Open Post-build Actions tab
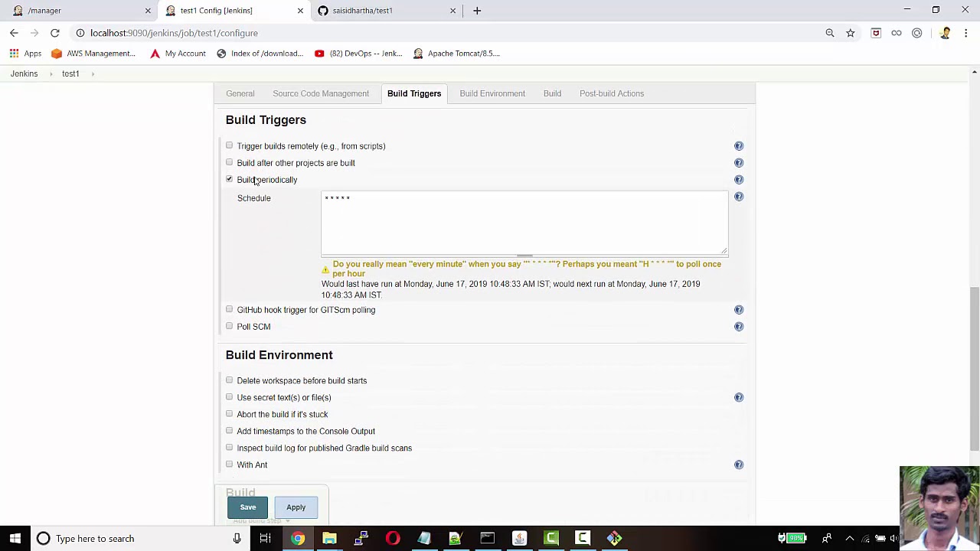 612,93
